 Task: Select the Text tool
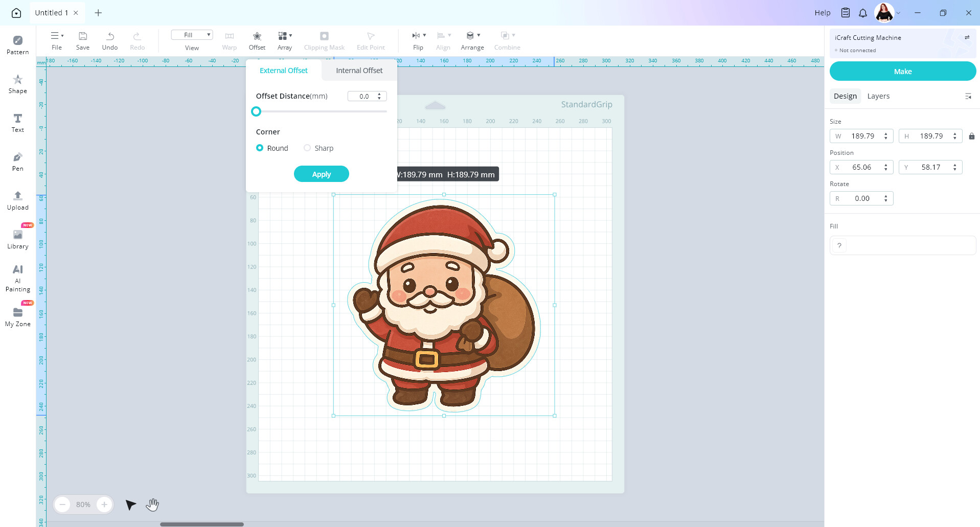tap(17, 123)
